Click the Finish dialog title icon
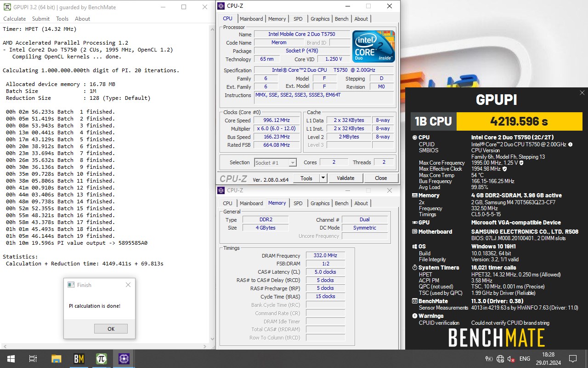This screenshot has width=588, height=368. click(71, 285)
